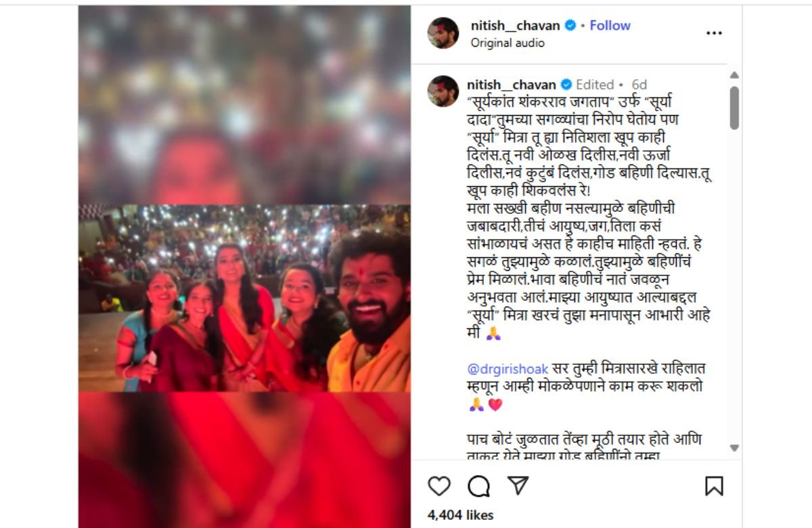The width and height of the screenshot is (812, 528).
Task: Open the caption author's profile avatar
Action: click(x=444, y=91)
